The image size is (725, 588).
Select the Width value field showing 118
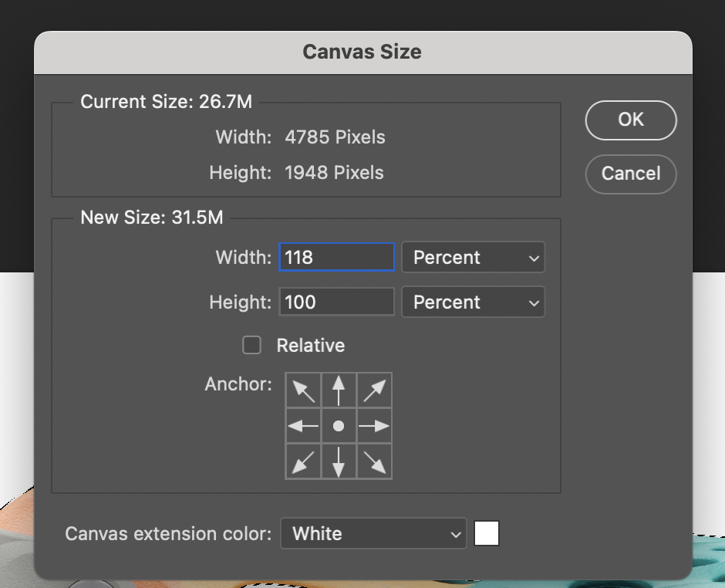pos(336,257)
